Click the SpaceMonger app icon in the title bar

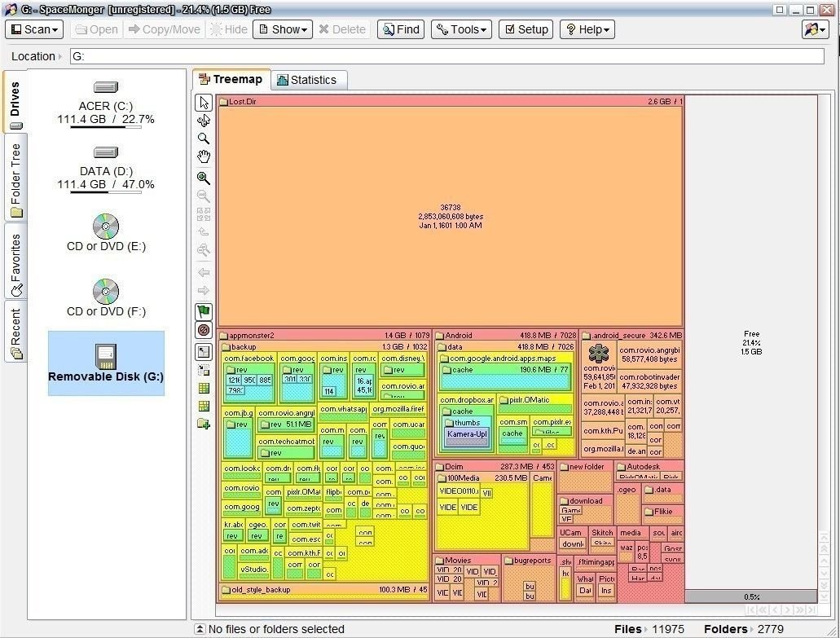pyautogui.click(x=11, y=10)
